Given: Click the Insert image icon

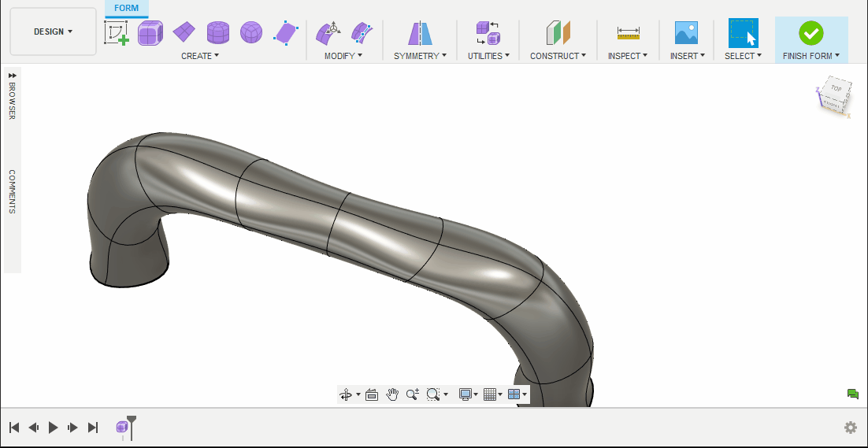Looking at the screenshot, I should pyautogui.click(x=686, y=33).
